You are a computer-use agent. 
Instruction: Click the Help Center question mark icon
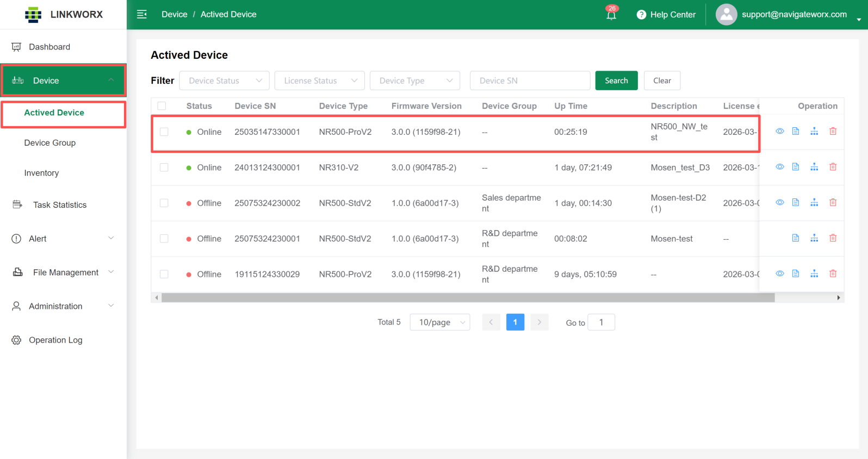(641, 15)
